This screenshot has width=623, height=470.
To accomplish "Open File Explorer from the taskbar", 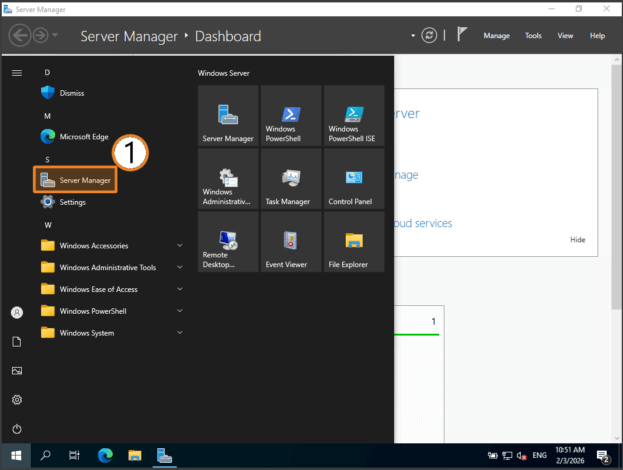I will [135, 455].
